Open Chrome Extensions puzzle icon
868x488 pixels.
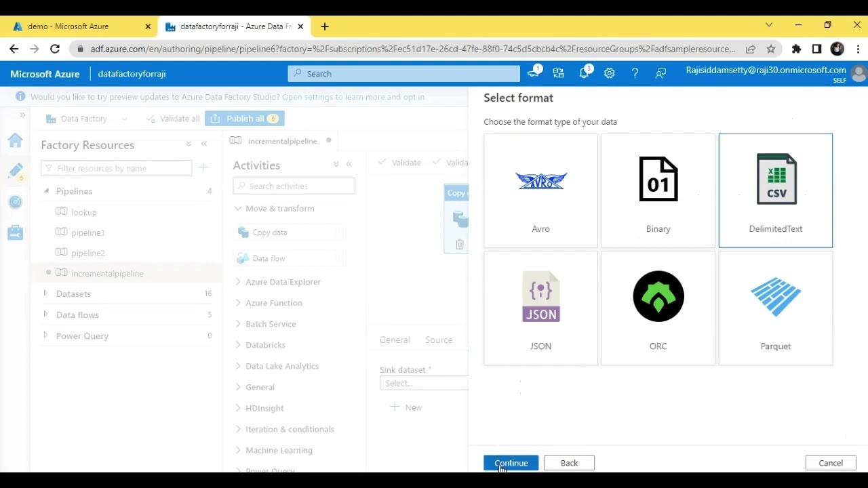coord(796,49)
